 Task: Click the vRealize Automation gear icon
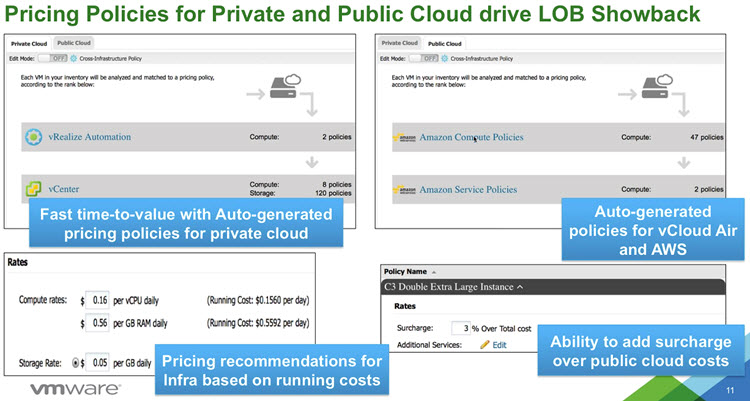(33, 137)
